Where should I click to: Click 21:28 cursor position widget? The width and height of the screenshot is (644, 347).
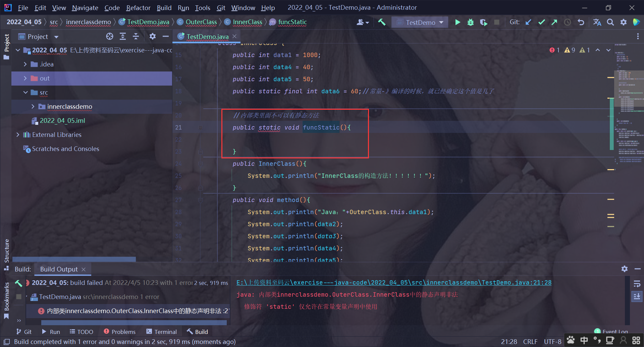[x=509, y=342]
